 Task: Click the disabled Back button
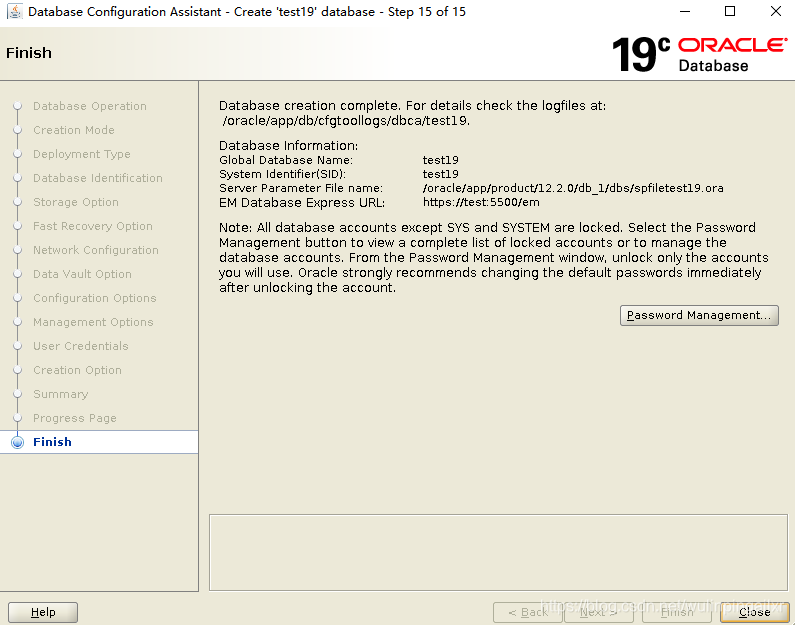click(x=528, y=612)
